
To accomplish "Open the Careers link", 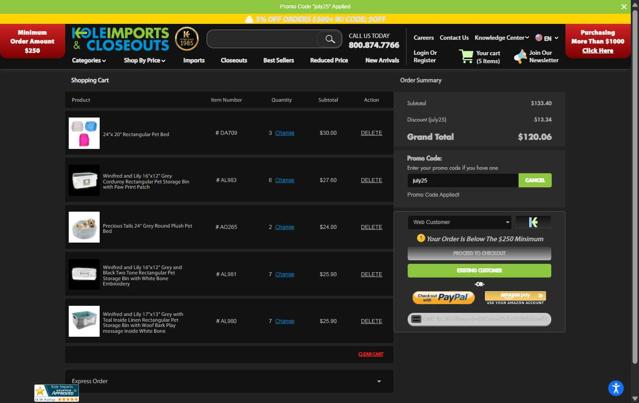I will pos(423,37).
